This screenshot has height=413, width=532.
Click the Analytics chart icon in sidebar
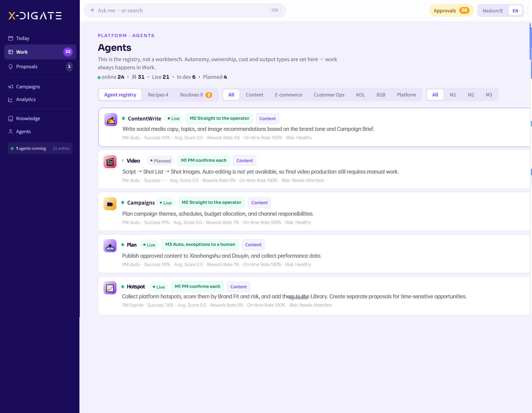click(11, 99)
